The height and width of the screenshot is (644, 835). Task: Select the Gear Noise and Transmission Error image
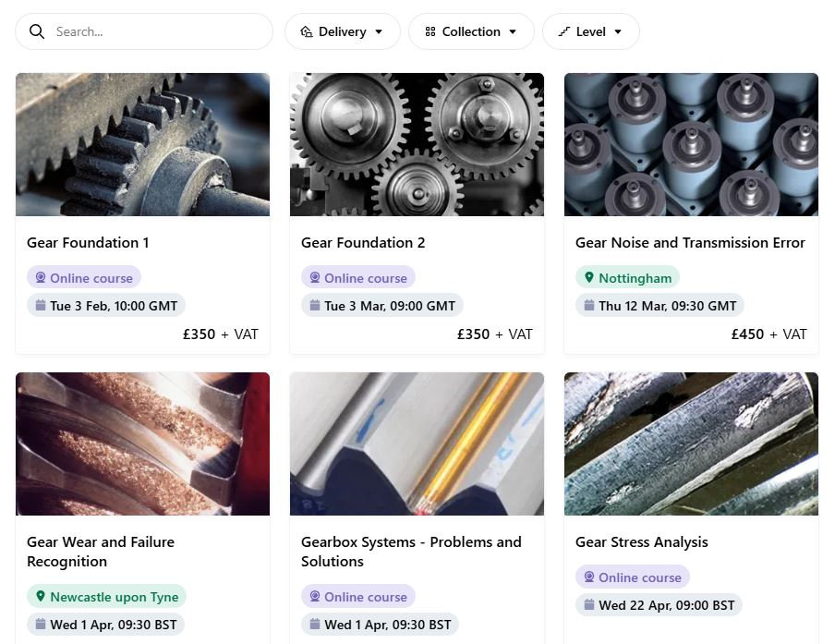pyautogui.click(x=691, y=144)
